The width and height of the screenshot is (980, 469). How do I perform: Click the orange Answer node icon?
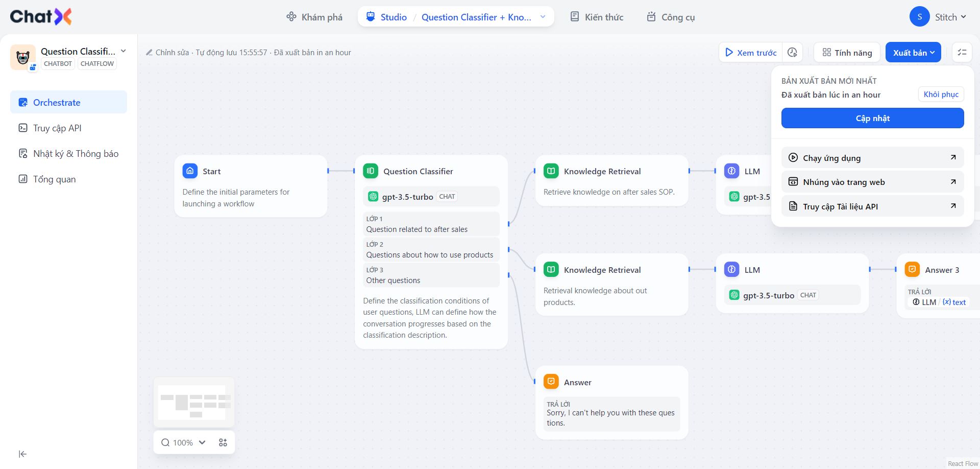tap(551, 382)
